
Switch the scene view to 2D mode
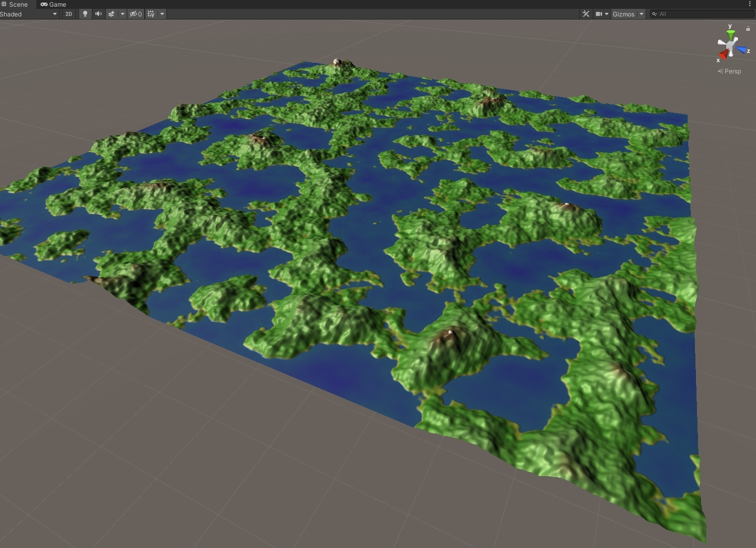(69, 14)
